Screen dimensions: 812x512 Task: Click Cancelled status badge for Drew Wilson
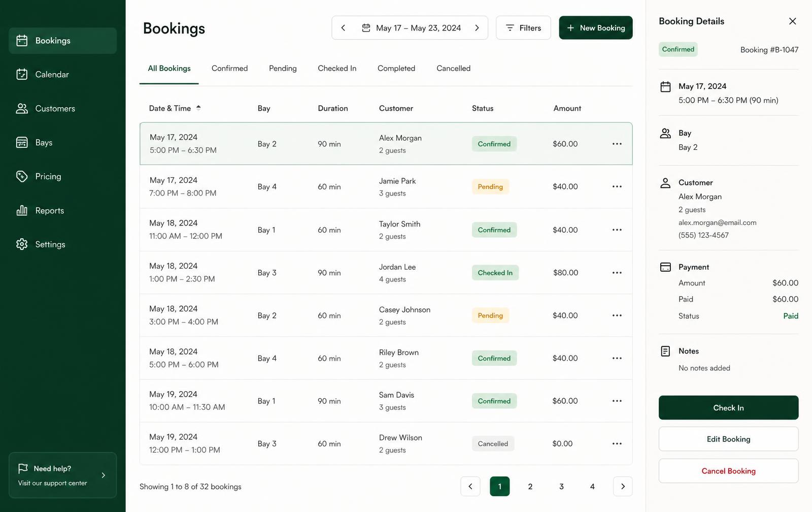pyautogui.click(x=493, y=443)
